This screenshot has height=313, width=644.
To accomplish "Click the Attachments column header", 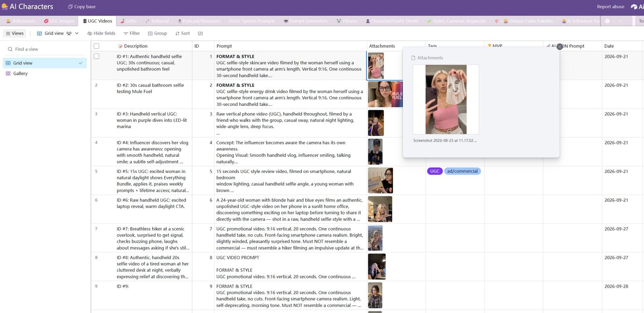I will coord(396,46).
